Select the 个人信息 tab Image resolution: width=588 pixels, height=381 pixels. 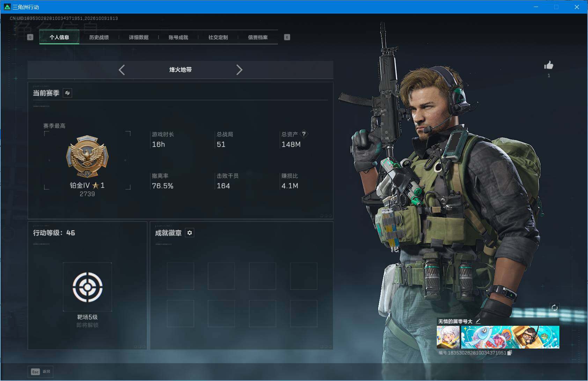tap(59, 37)
